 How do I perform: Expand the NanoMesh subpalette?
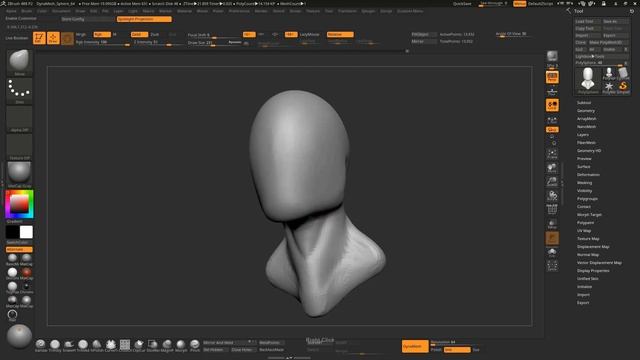[x=587, y=127]
